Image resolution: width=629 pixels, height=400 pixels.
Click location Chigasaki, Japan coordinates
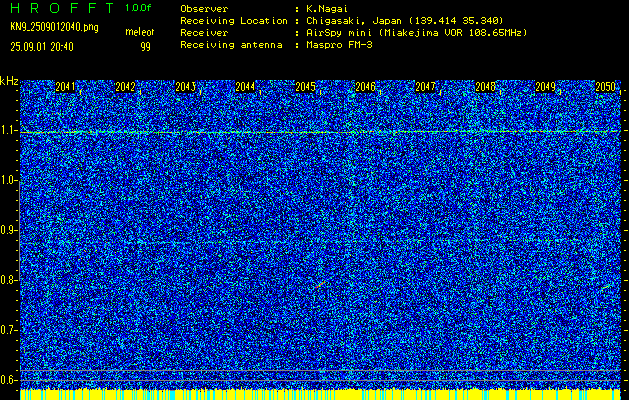pyautogui.click(x=405, y=21)
